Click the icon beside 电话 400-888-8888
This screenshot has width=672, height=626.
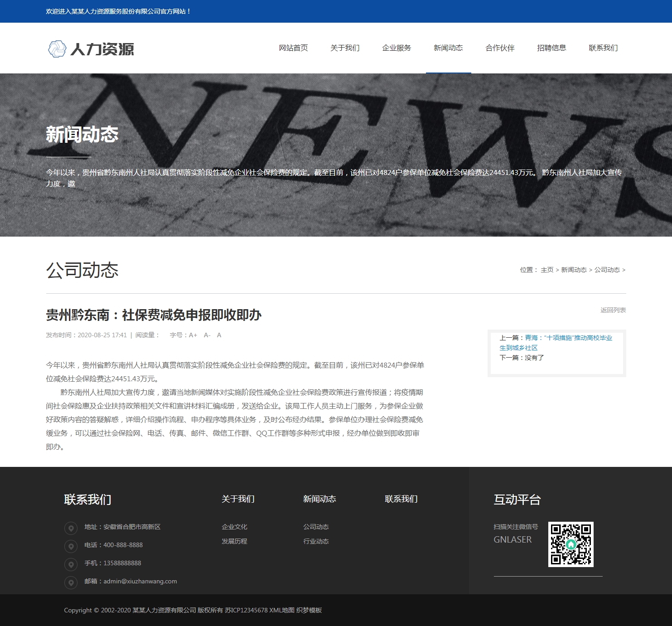point(71,546)
